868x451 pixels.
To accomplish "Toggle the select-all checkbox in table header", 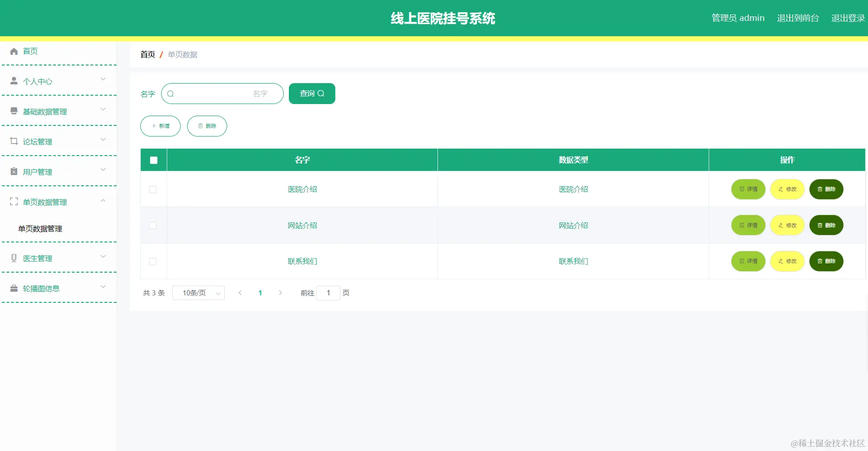I will 154,160.
